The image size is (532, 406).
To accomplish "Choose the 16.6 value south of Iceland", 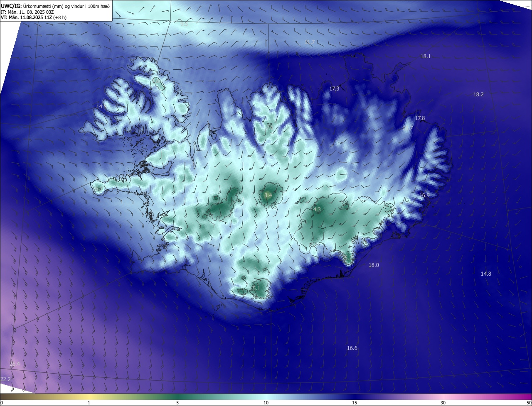I will pos(352,348).
